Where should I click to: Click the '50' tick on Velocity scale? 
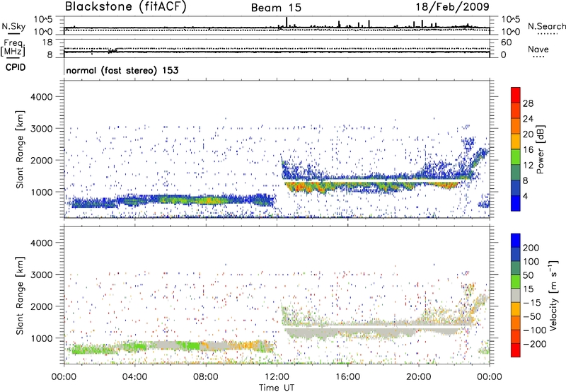click(529, 275)
